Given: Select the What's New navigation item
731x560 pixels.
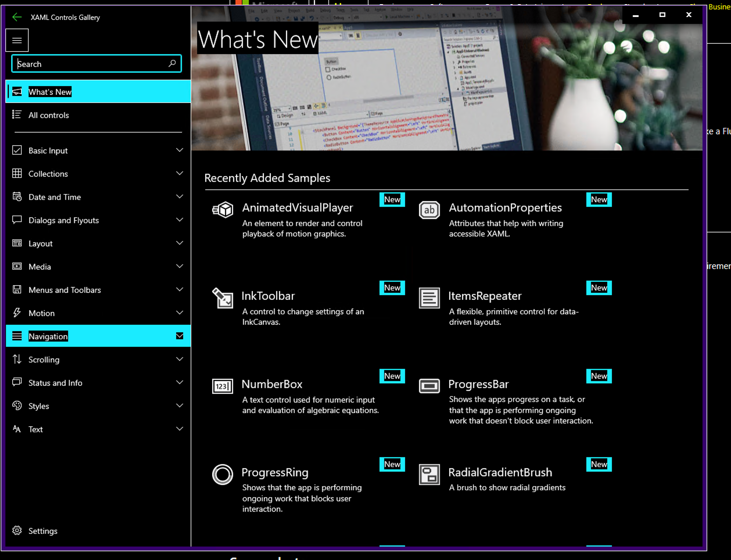Looking at the screenshot, I should pos(50,92).
